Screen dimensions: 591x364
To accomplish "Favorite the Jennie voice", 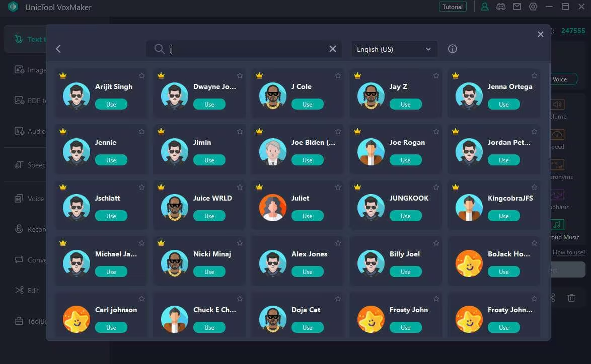I will [x=142, y=131].
